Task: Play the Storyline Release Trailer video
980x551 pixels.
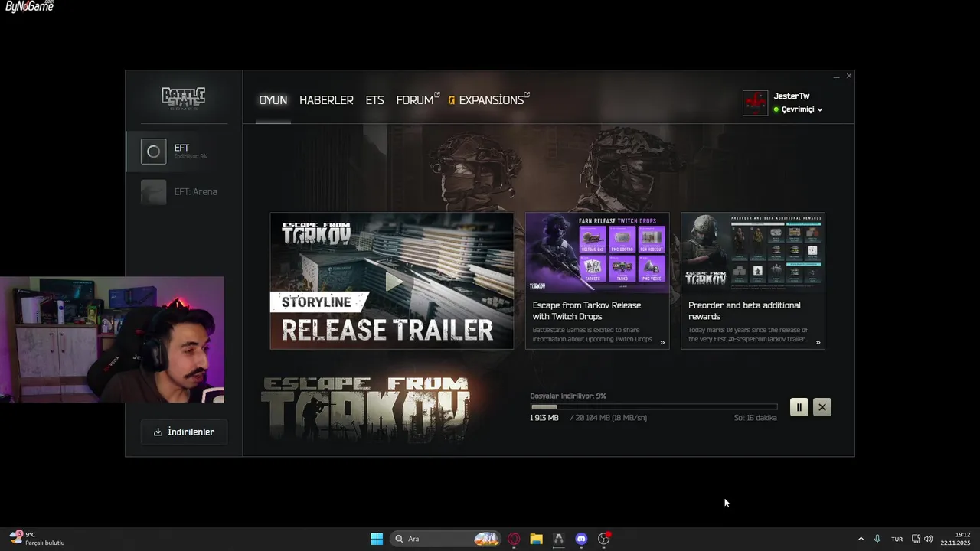Action: click(x=392, y=281)
